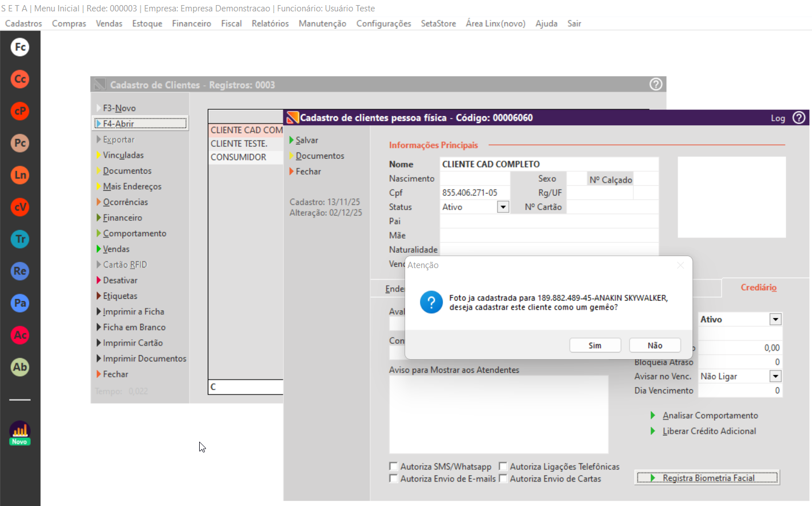Open the Re sidebar shortcut icon

[20, 271]
